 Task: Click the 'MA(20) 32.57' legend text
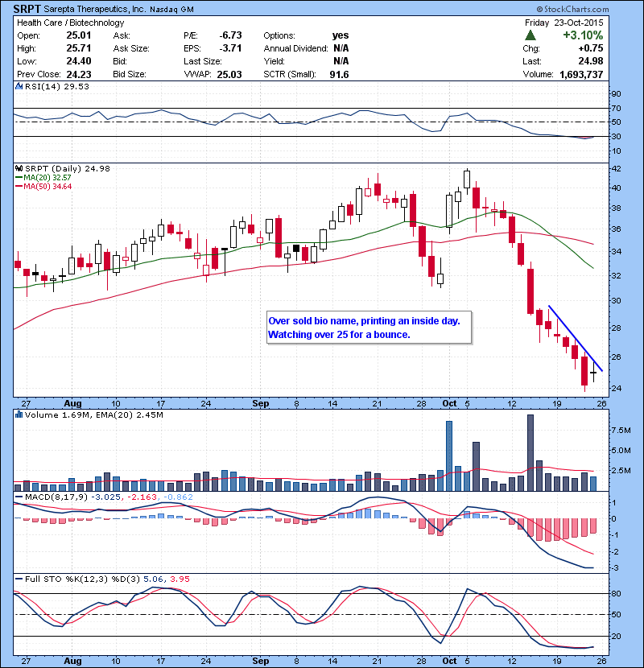(47, 177)
